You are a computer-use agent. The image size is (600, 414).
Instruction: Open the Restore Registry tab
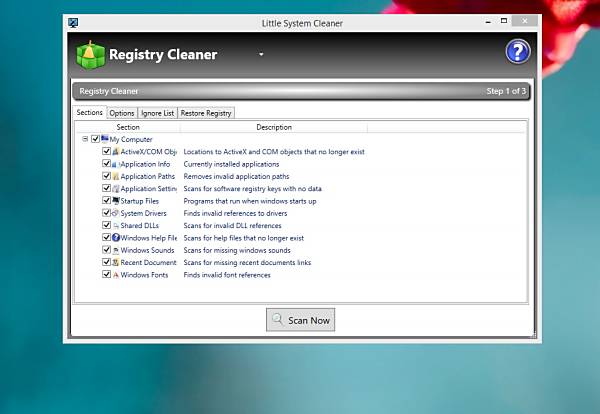206,113
